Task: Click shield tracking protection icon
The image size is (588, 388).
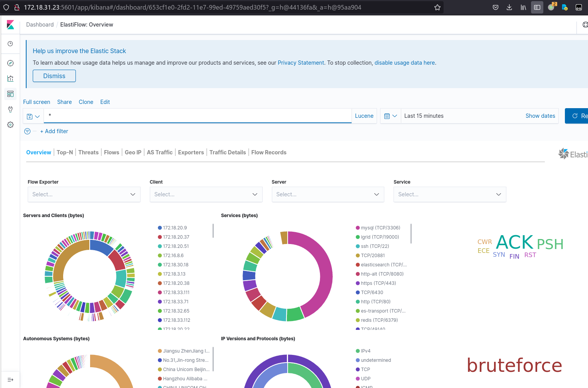Action: (6, 7)
